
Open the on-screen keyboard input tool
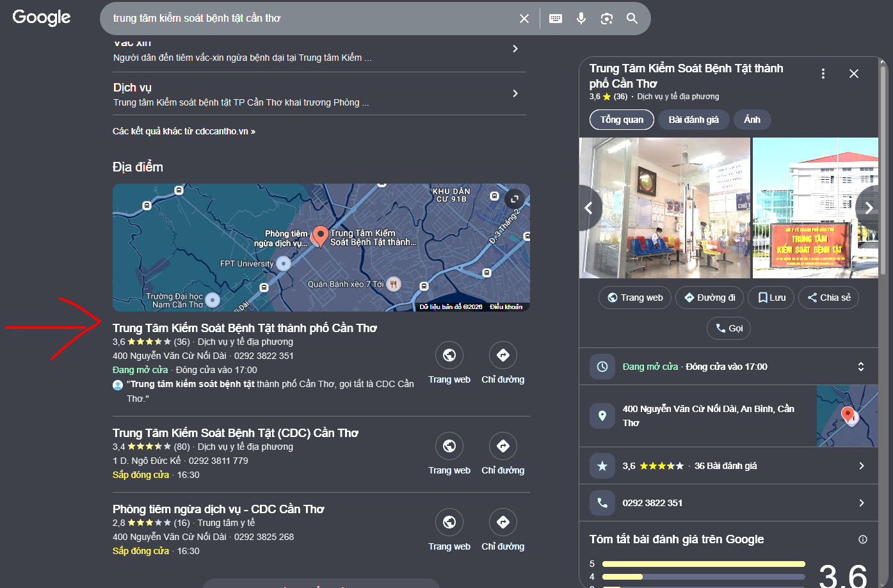pos(556,19)
